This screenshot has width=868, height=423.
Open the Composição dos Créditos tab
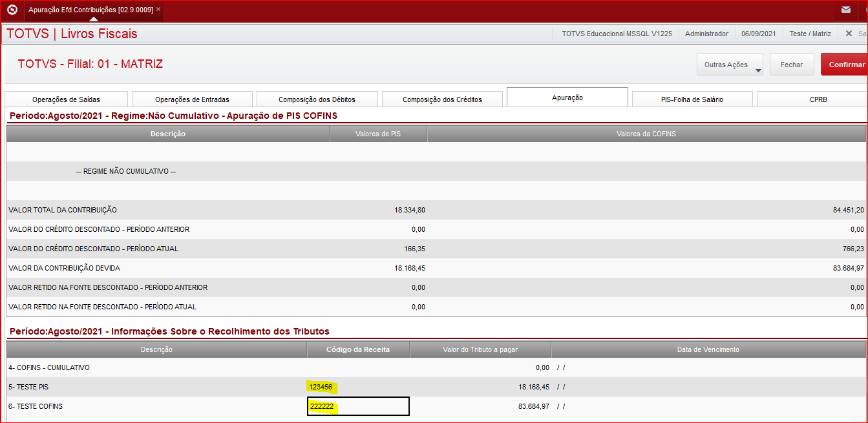442,99
